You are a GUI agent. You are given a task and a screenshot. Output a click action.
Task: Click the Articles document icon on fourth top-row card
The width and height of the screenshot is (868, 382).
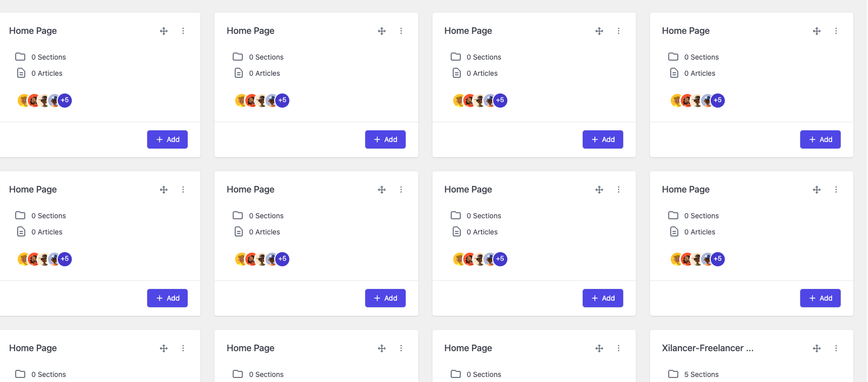674,73
